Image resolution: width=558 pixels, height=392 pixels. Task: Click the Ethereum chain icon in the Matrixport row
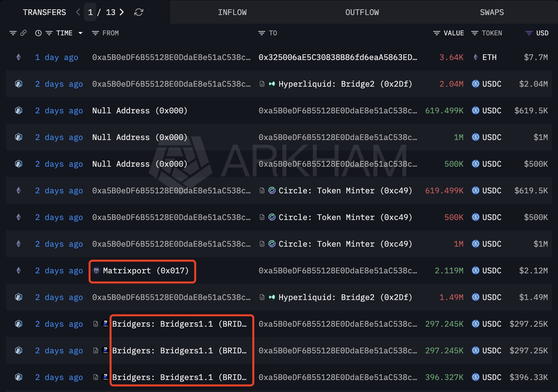[19, 271]
